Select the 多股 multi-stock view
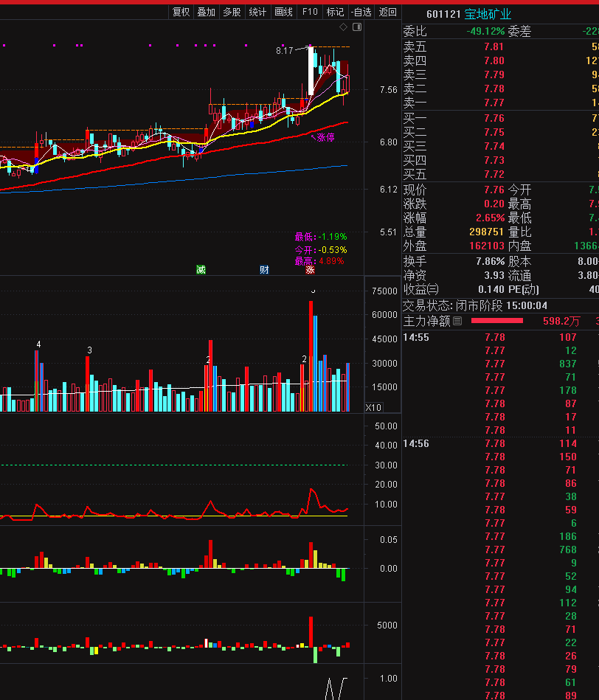This screenshot has width=599, height=700. [232, 12]
